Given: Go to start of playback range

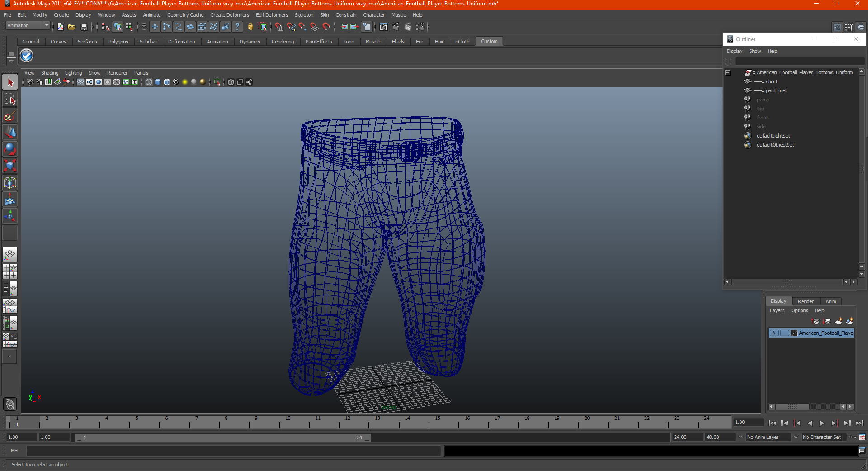Looking at the screenshot, I should (772, 423).
